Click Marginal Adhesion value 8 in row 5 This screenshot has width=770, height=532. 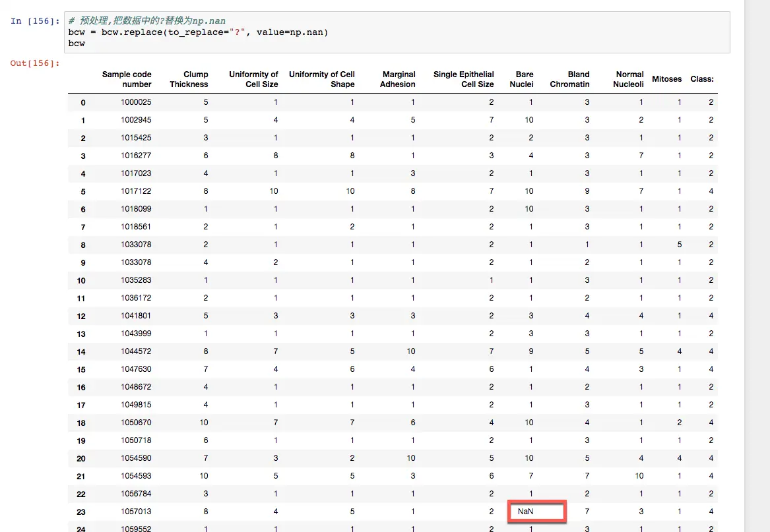[413, 191]
